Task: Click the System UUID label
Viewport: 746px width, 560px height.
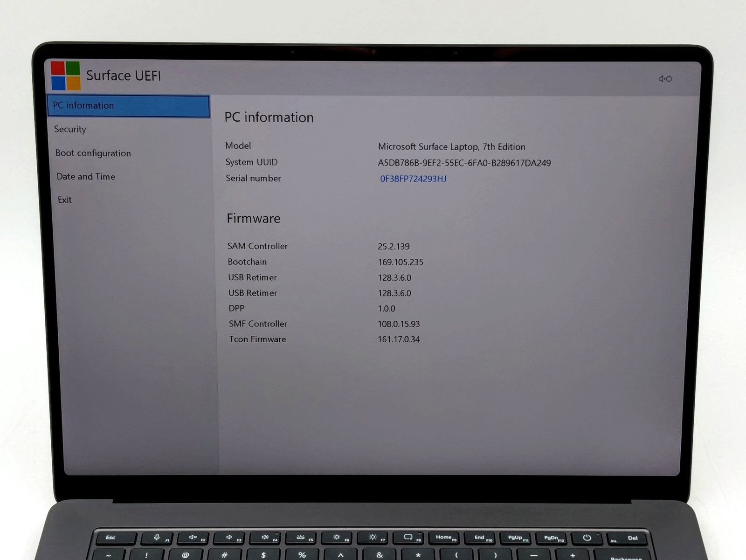Action: (251, 162)
